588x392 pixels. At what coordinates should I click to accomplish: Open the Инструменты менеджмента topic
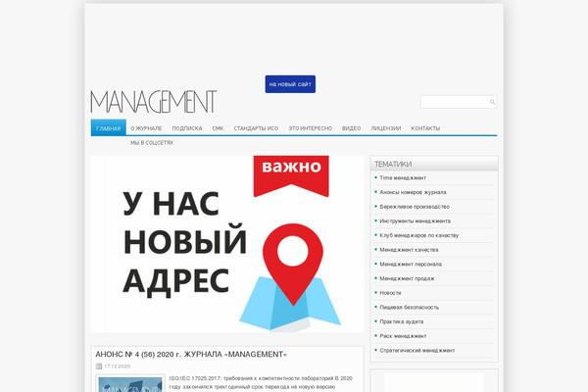pos(416,220)
